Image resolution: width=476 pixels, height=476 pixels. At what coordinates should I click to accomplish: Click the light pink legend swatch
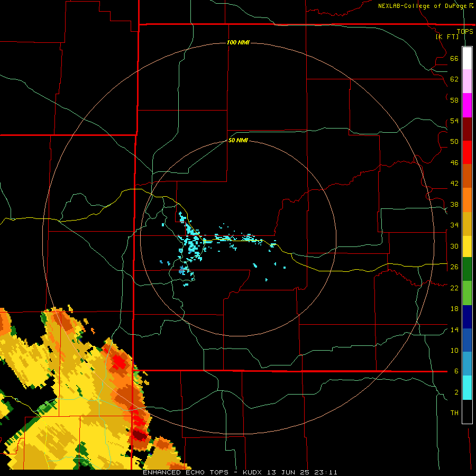click(467, 81)
